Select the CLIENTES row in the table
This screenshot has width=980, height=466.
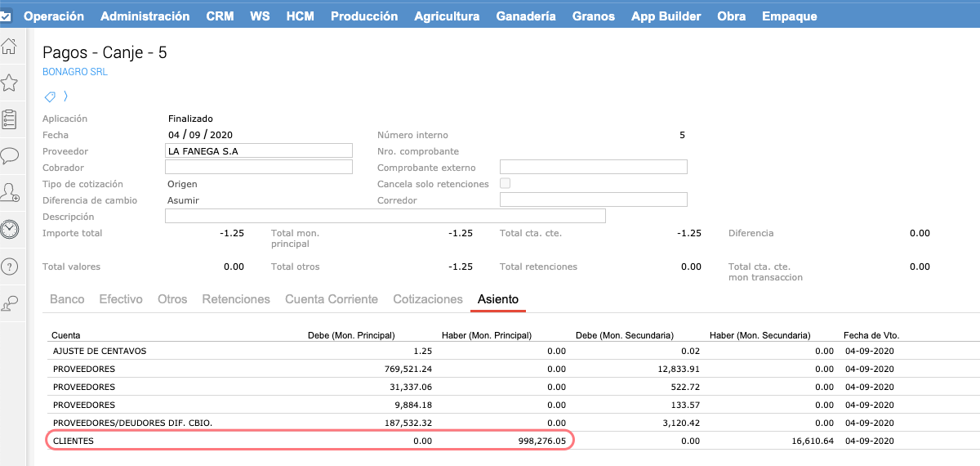310,441
